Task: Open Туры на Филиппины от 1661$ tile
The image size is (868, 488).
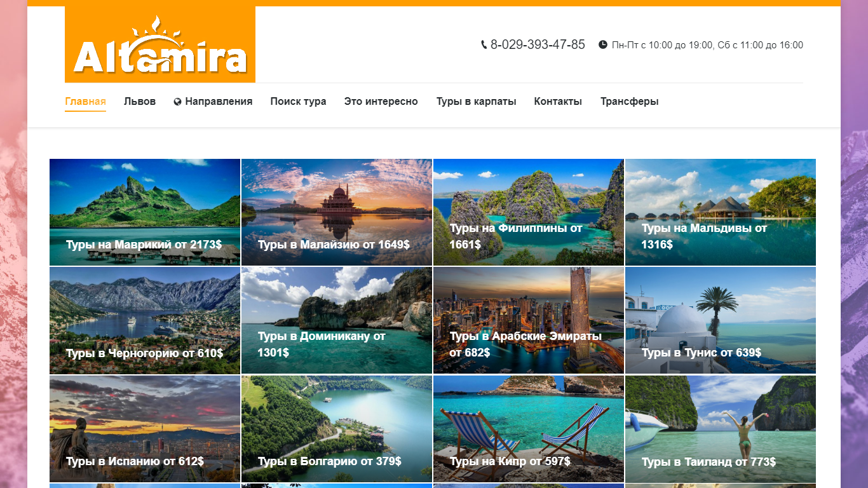Action: [529, 212]
